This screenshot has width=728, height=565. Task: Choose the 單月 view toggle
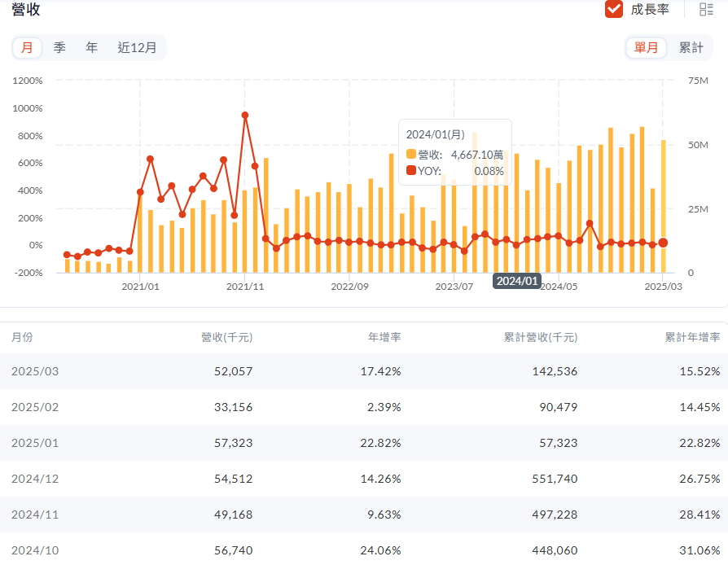(x=647, y=47)
